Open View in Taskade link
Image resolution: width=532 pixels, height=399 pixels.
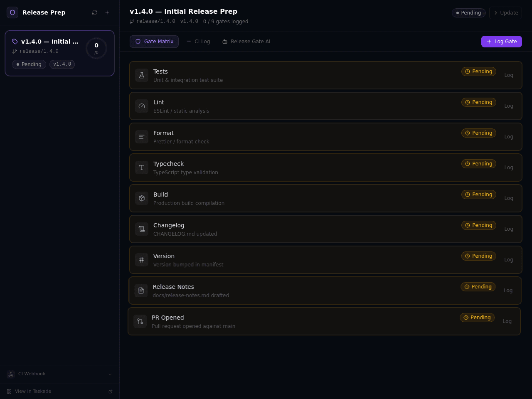[x=33, y=392]
